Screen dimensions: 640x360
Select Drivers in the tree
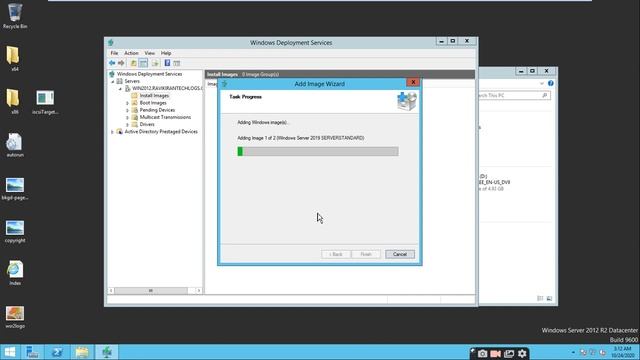coord(147,124)
